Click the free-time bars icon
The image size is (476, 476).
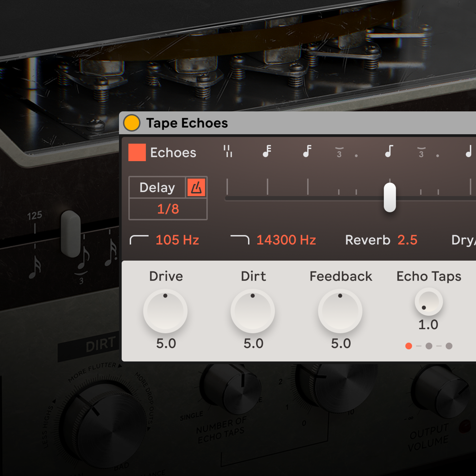tap(228, 151)
